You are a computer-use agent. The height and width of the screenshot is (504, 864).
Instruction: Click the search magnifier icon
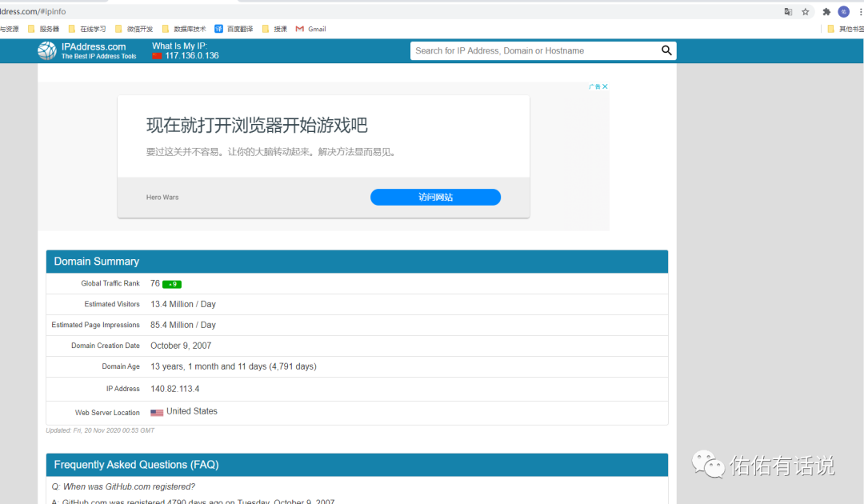pos(666,50)
